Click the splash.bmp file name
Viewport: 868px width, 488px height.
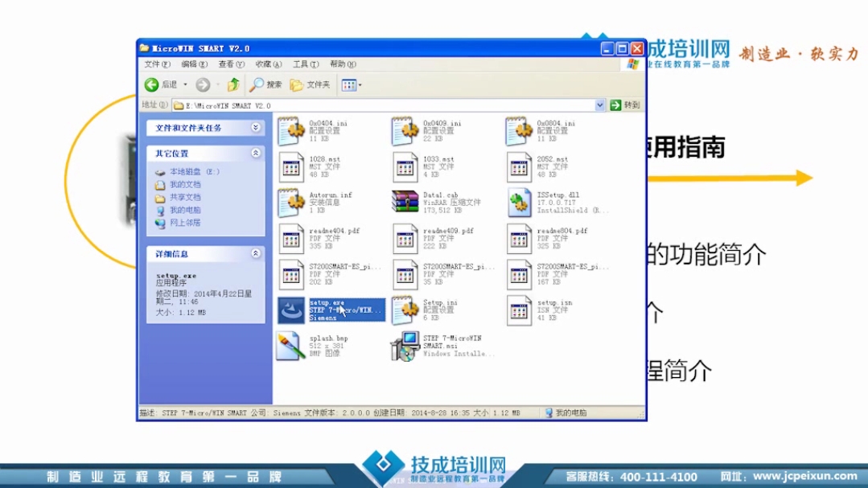(329, 338)
